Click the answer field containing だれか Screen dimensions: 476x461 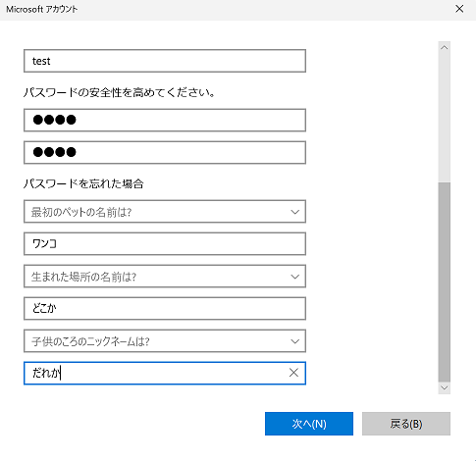(x=165, y=373)
